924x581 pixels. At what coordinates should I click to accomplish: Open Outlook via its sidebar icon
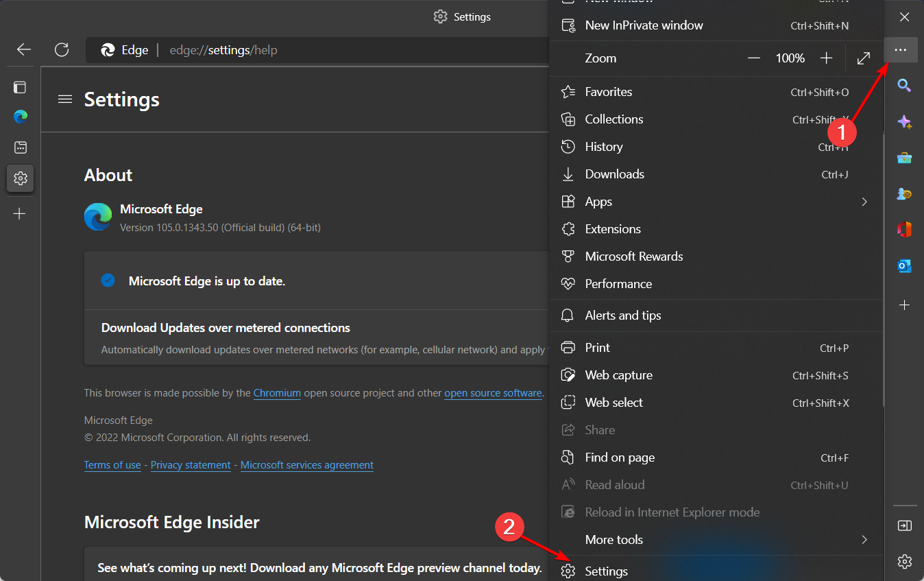coord(904,265)
